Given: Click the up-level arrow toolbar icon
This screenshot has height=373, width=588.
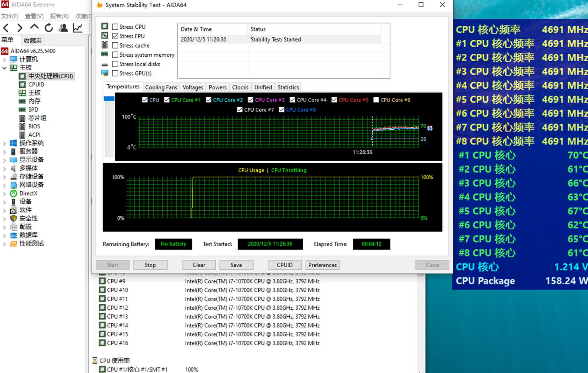Looking at the screenshot, I should (34, 27).
